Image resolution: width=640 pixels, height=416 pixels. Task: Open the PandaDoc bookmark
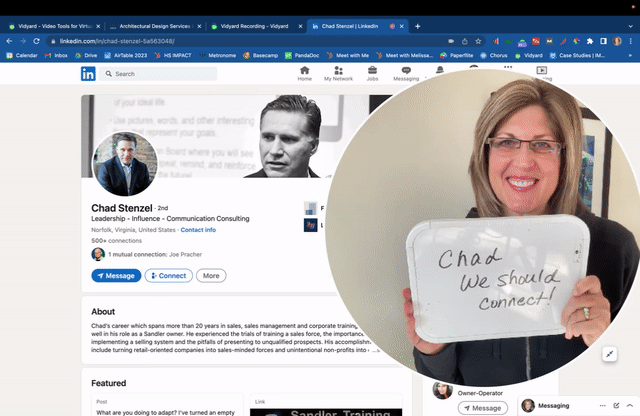[x=302, y=56]
